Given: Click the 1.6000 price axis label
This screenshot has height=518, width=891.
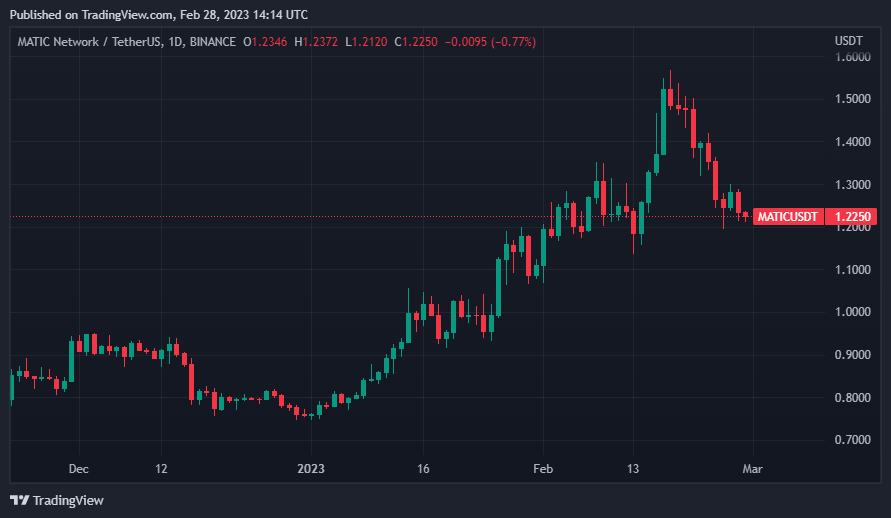Looking at the screenshot, I should [852, 57].
